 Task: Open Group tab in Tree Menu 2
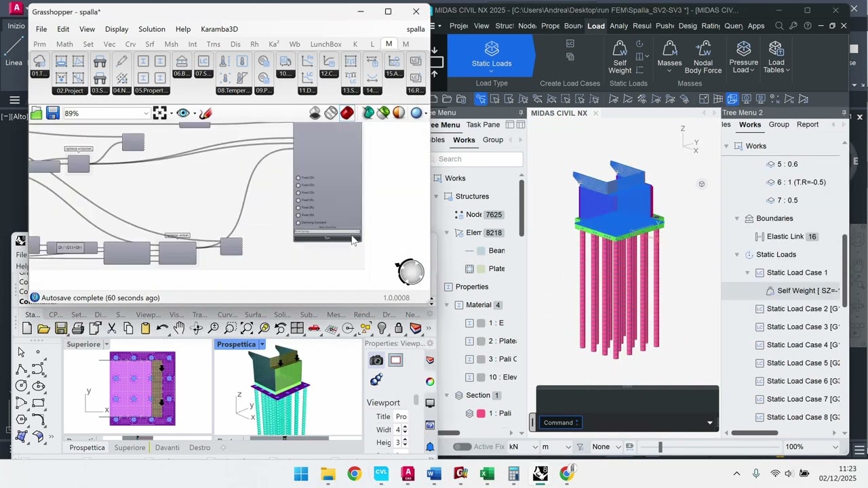click(x=778, y=125)
